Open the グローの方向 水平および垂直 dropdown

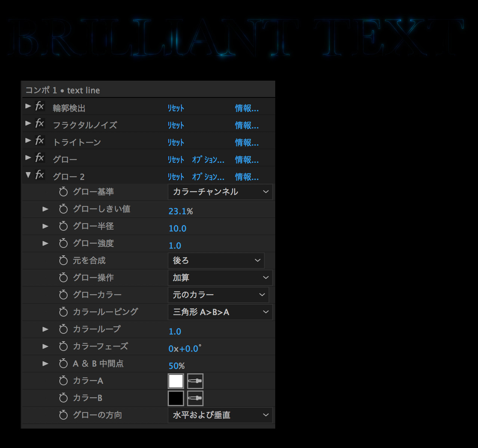pos(220,415)
